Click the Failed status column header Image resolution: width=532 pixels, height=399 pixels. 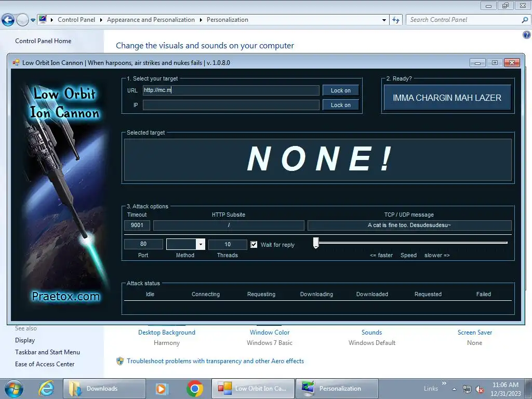click(x=484, y=294)
